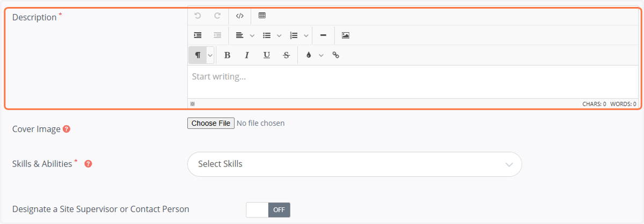Toggle italic formatting
644x224 pixels.
click(x=247, y=55)
